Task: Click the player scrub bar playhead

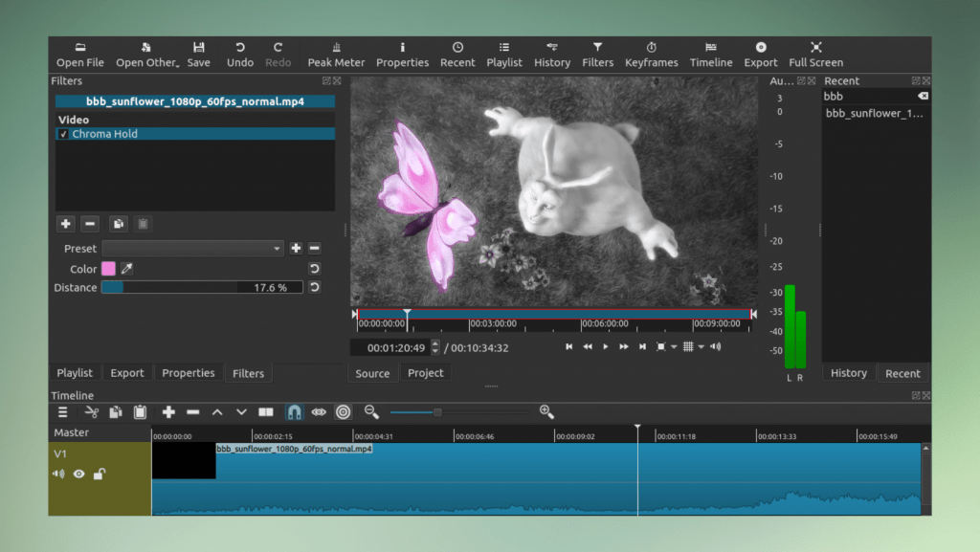Action: 407,314
